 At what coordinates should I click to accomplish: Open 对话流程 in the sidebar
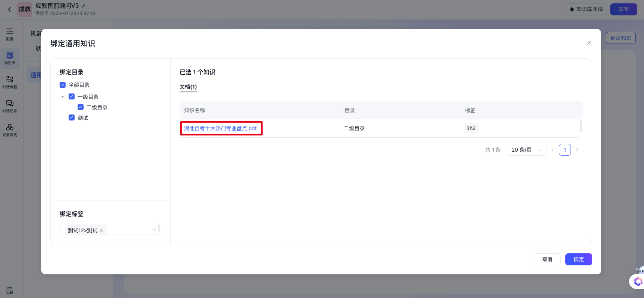10,82
